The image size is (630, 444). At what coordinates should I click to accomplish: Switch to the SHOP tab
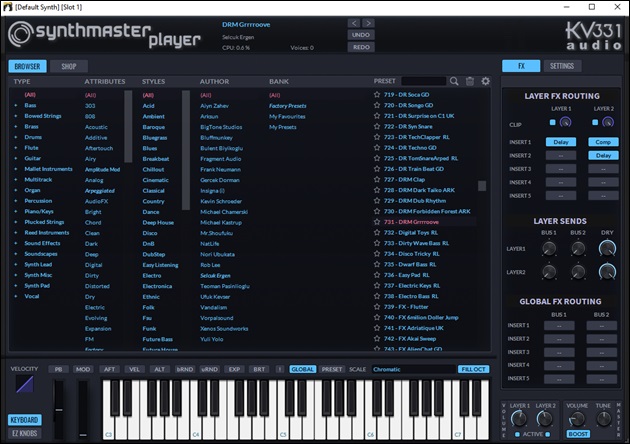point(69,66)
